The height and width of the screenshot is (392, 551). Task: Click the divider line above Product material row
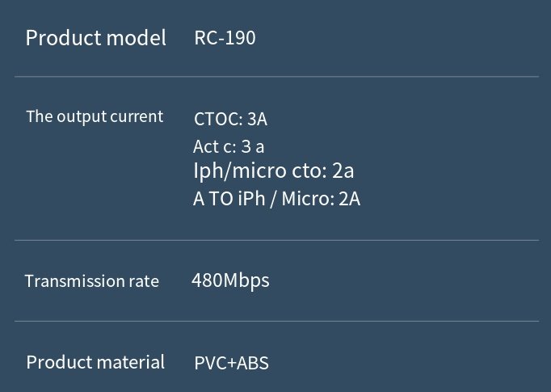[x=276, y=321]
